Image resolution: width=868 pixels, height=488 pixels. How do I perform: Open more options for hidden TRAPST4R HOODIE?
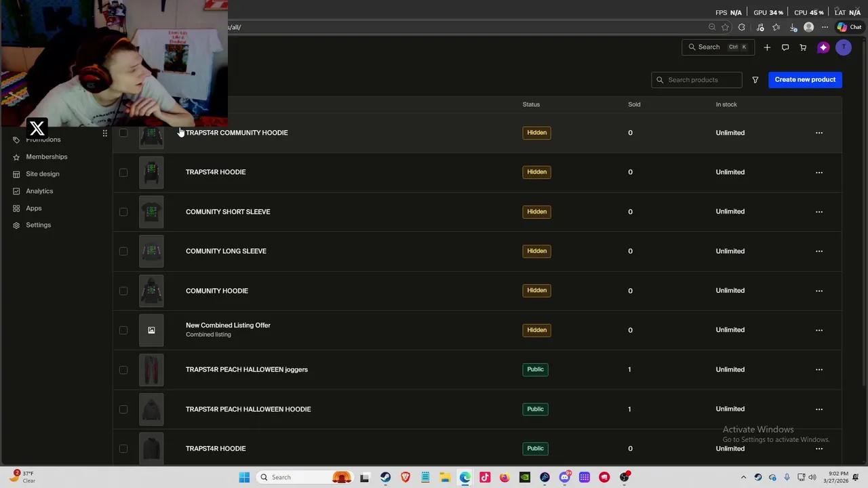[819, 172]
